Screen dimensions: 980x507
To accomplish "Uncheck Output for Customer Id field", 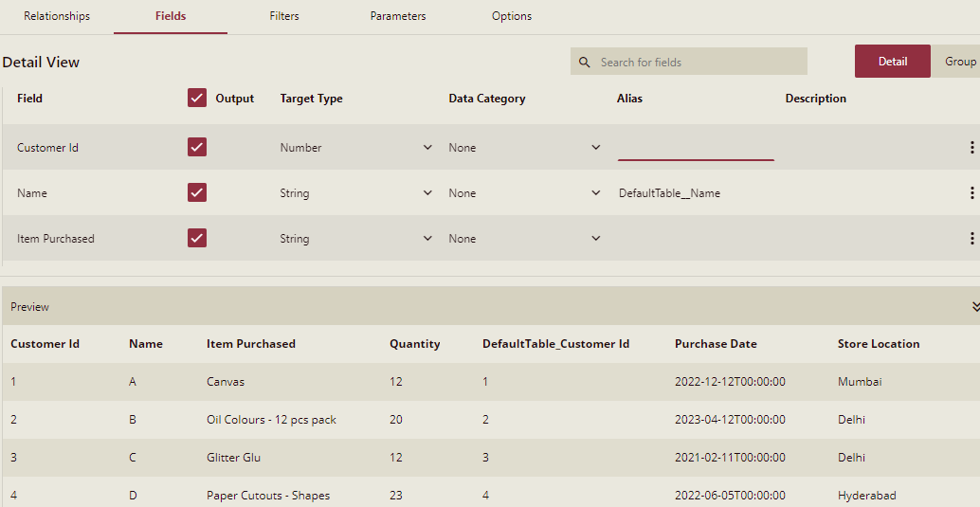I will [x=197, y=147].
